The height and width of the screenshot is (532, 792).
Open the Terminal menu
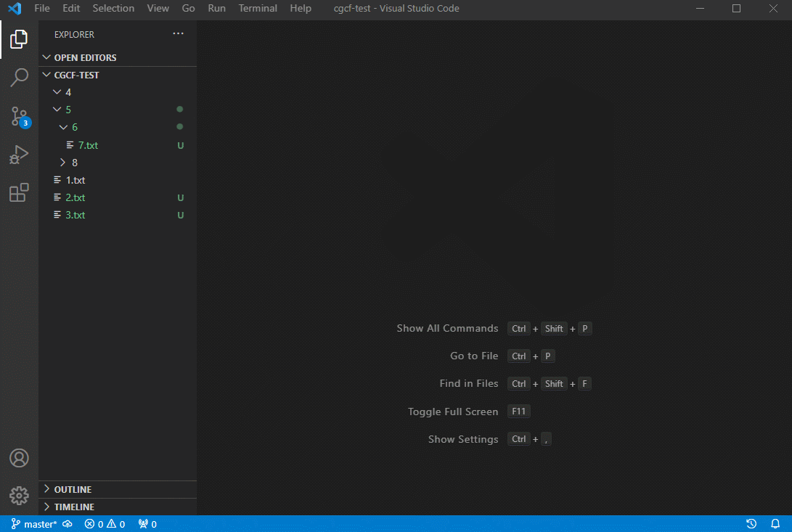coord(258,8)
